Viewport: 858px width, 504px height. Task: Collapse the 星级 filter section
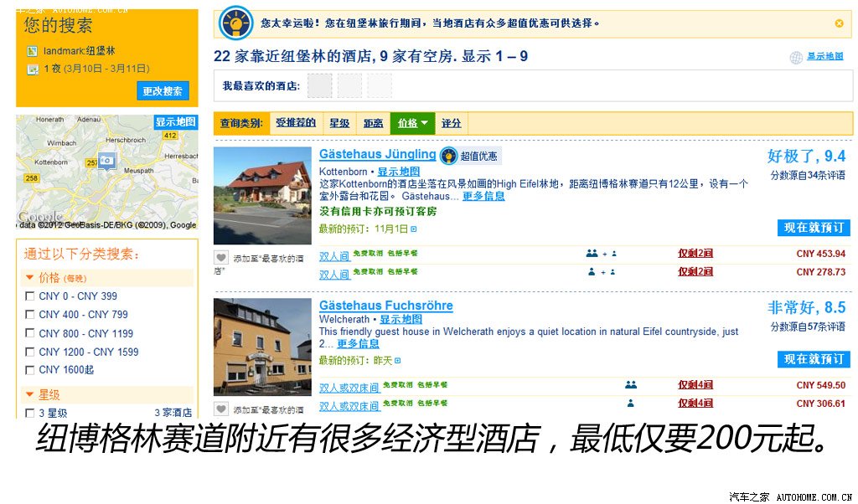pos(30,394)
